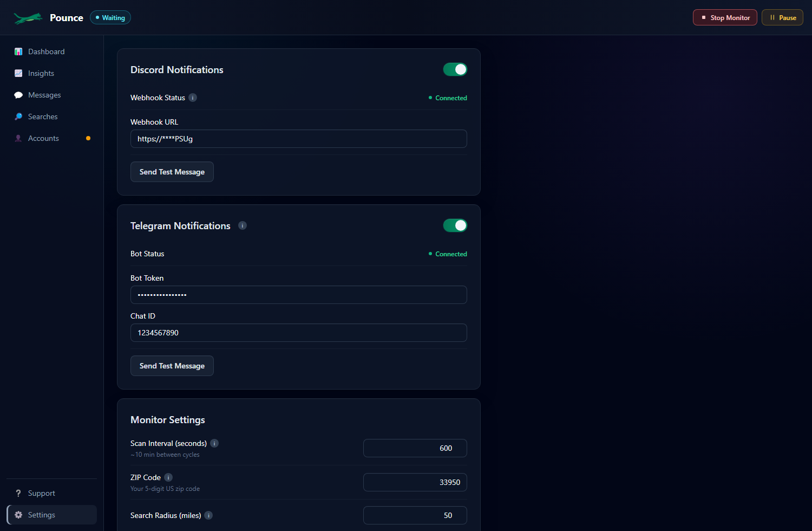
Task: Go to the Insights page
Action: point(51,73)
